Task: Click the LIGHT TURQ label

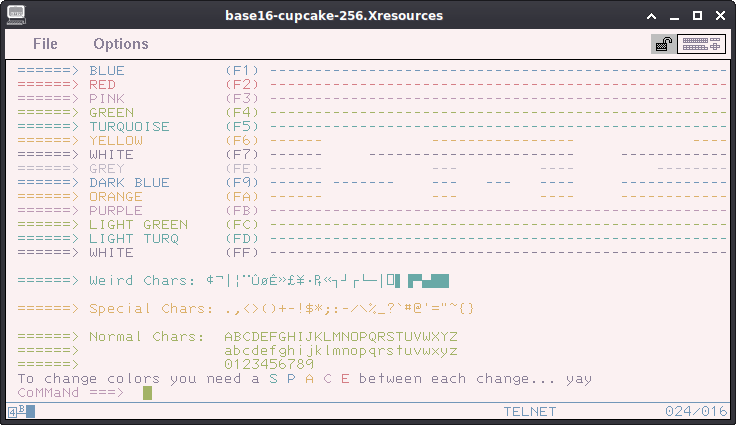Action: click(x=134, y=239)
